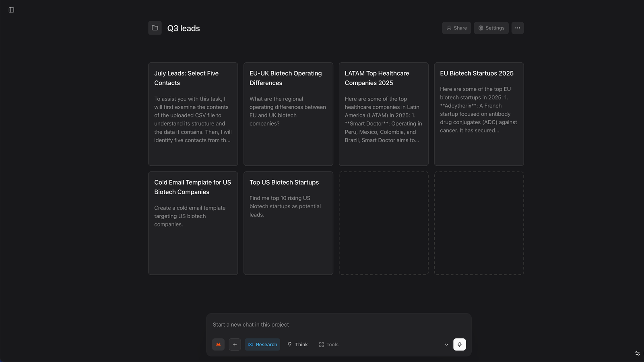
Task: Click the Mistral model icon
Action: 219,344
